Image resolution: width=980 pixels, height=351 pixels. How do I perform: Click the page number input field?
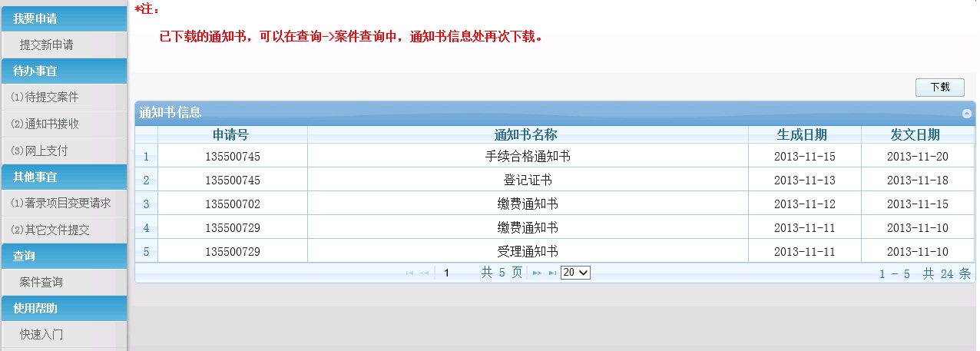[x=456, y=273]
